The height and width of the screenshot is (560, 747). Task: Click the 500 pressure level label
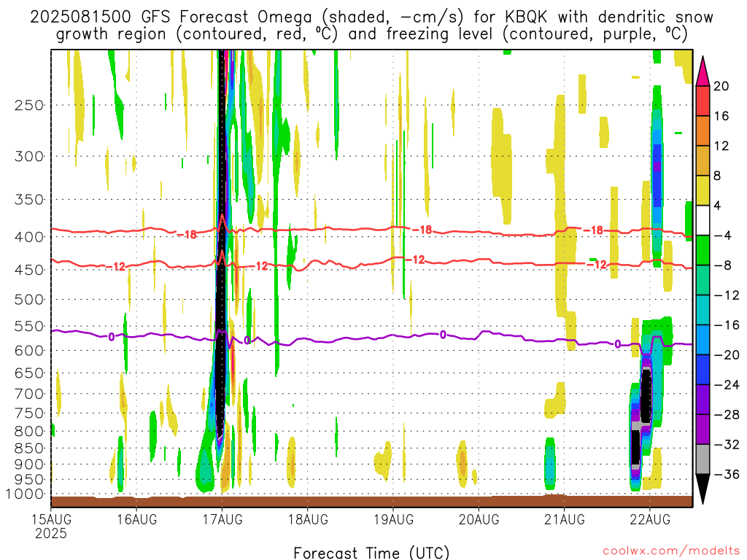(x=29, y=300)
